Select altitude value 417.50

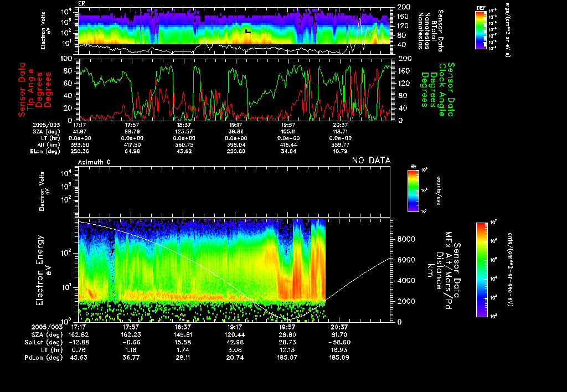click(132, 145)
